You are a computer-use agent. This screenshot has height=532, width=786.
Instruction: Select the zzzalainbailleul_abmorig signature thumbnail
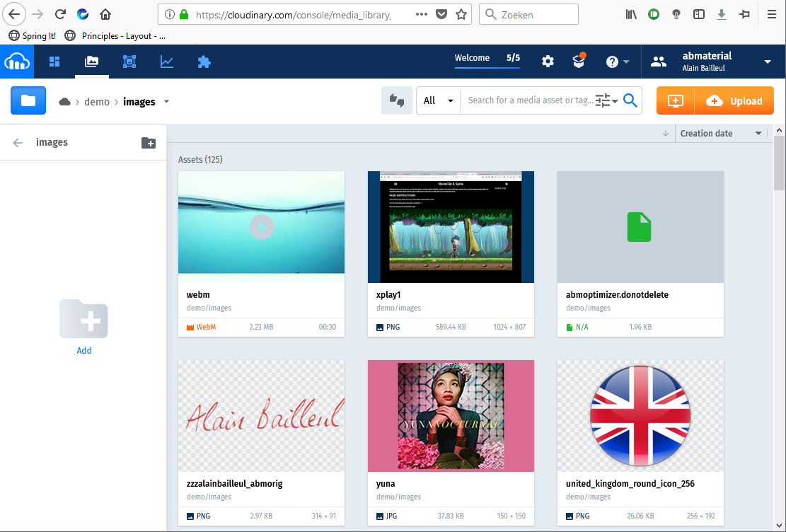pos(261,416)
